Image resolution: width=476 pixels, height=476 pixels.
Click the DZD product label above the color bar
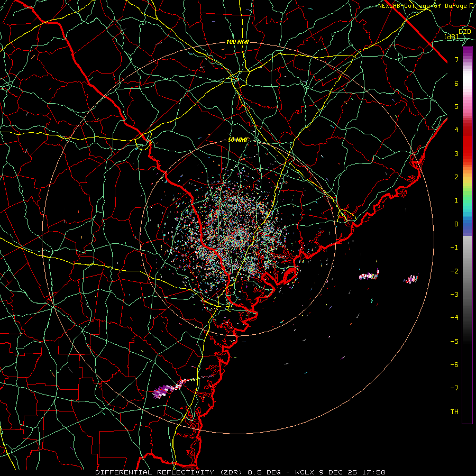point(465,31)
